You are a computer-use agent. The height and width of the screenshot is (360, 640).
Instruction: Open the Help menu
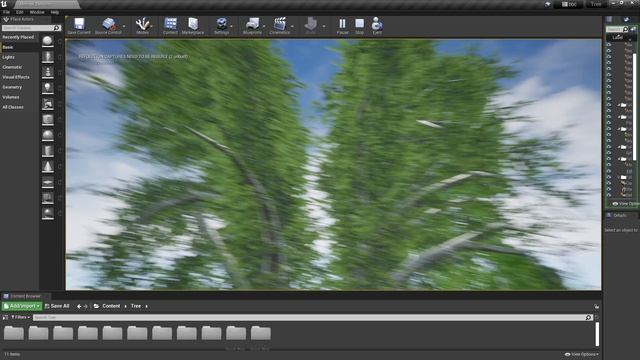point(55,12)
